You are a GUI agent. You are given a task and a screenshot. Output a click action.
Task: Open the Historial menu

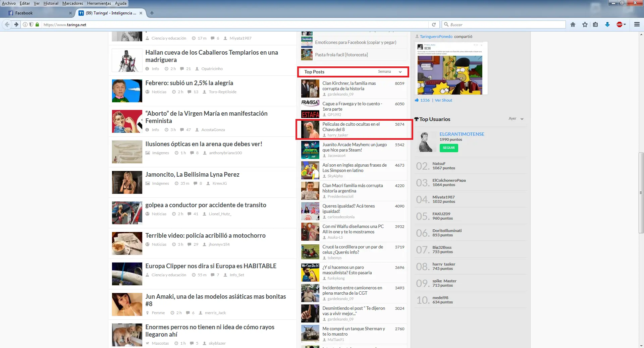pyautogui.click(x=51, y=3)
